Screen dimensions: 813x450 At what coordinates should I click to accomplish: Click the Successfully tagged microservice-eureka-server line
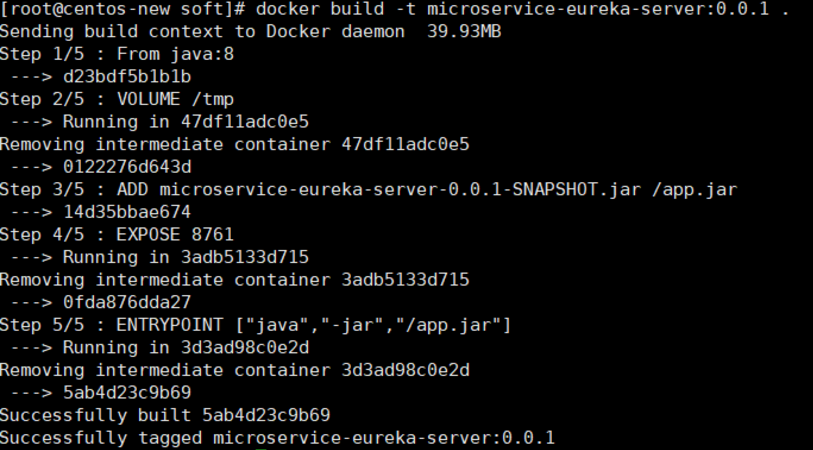277,438
